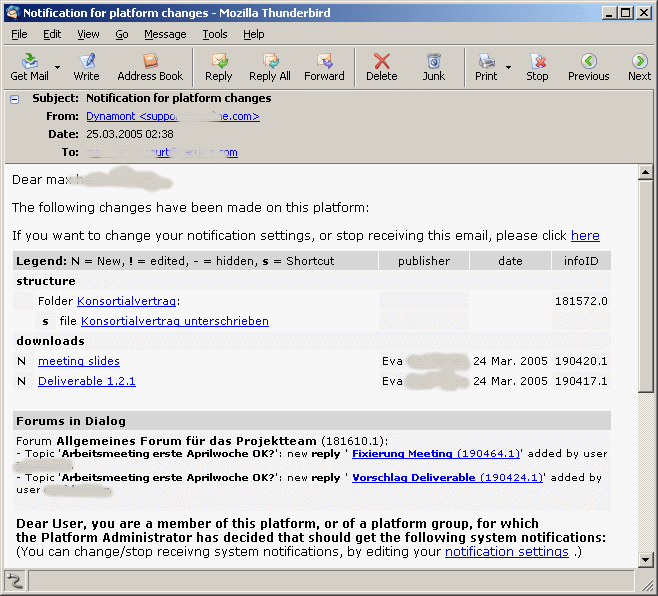The width and height of the screenshot is (658, 596).
Task: Click the Get Mail toolbar icon
Action: pos(29,67)
